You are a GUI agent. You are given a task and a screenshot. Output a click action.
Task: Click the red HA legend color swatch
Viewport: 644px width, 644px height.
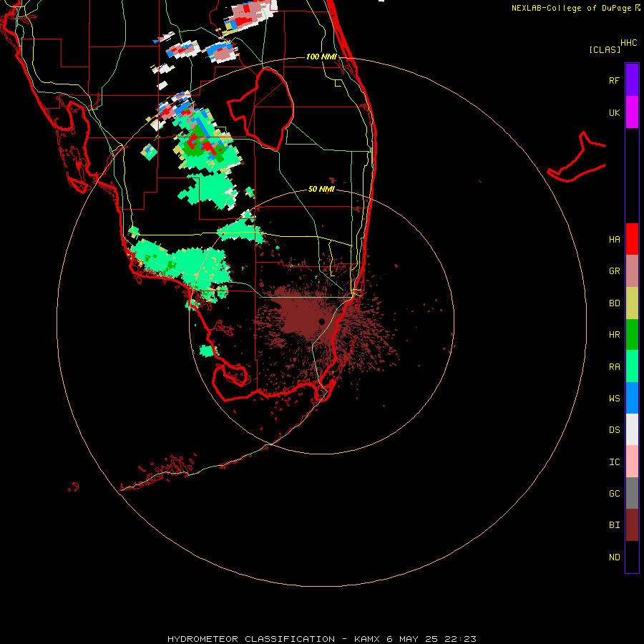tap(632, 239)
